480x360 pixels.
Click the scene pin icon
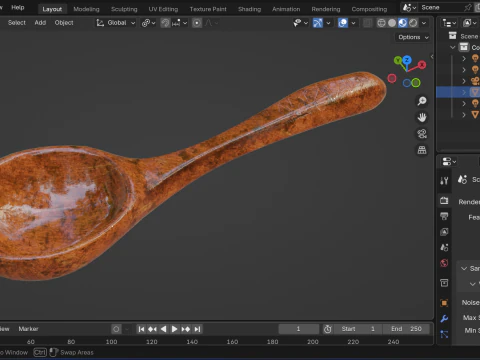(x=468, y=7)
